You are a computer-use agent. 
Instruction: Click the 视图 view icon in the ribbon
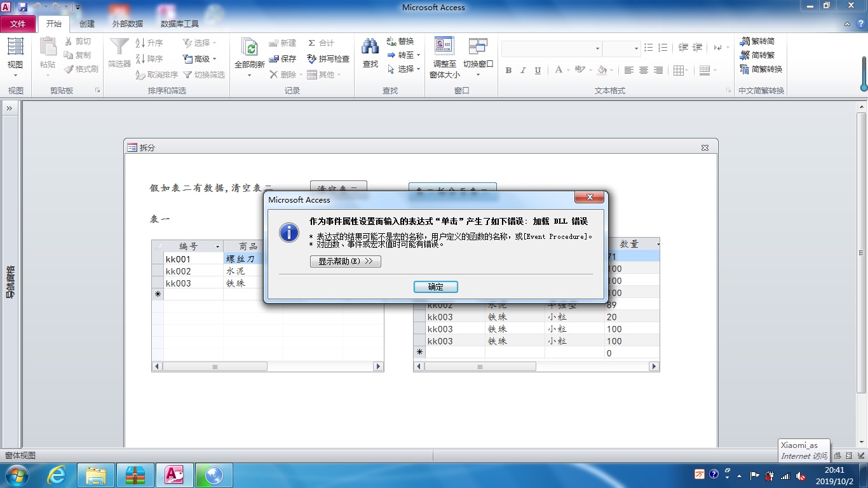click(x=15, y=48)
